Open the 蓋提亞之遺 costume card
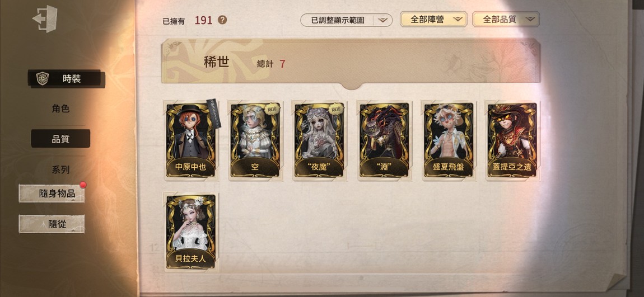 click(512, 140)
